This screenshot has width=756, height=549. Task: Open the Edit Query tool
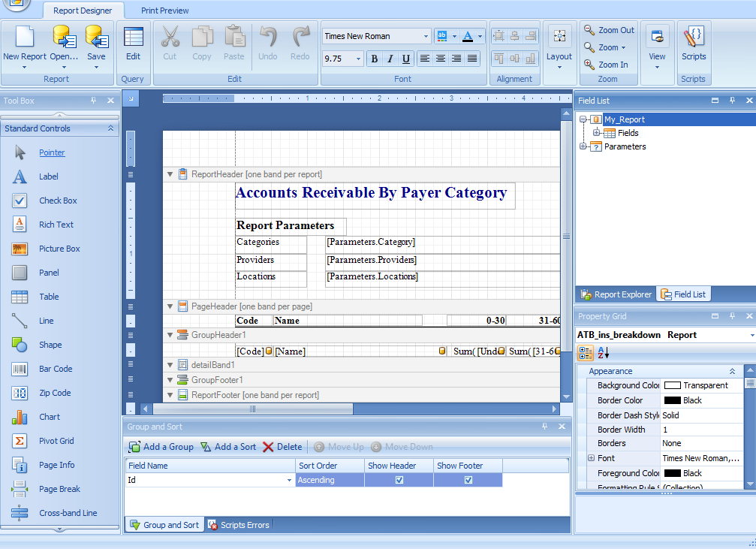tap(133, 44)
